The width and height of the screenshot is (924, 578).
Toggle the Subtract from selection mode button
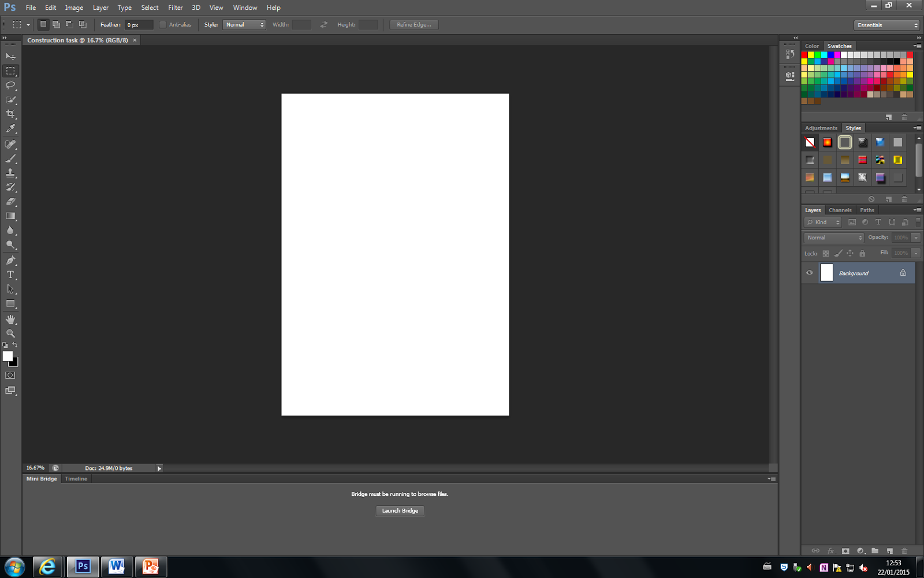[69, 24]
